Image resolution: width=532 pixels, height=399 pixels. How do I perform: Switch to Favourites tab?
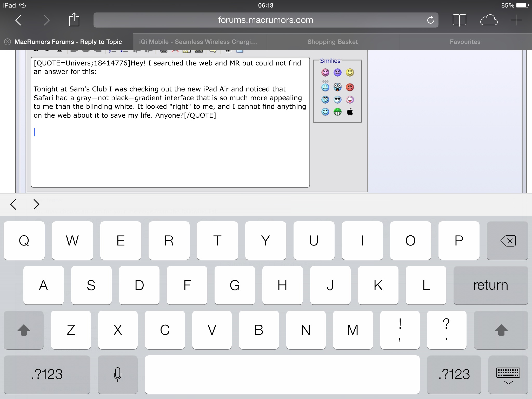[x=465, y=42]
